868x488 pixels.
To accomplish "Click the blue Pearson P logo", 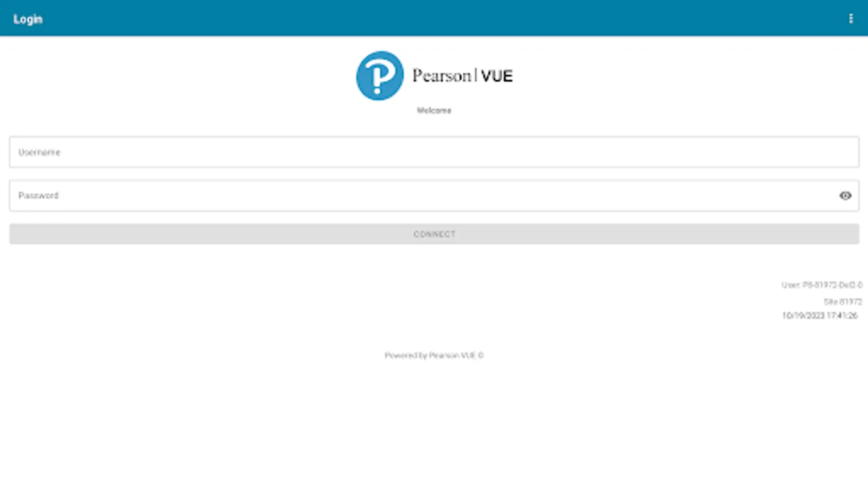I will coord(380,76).
